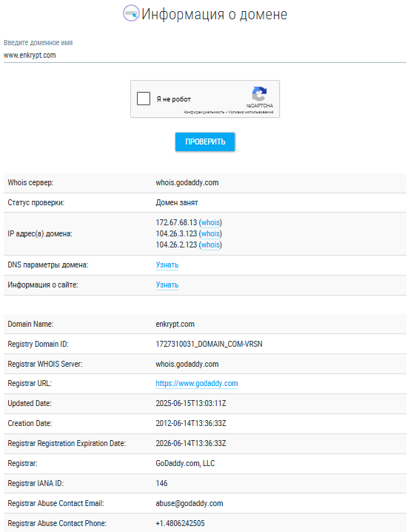This screenshot has height=532, width=413.
Task: Click the IP address 104.26.3.123
Action: [x=176, y=233]
